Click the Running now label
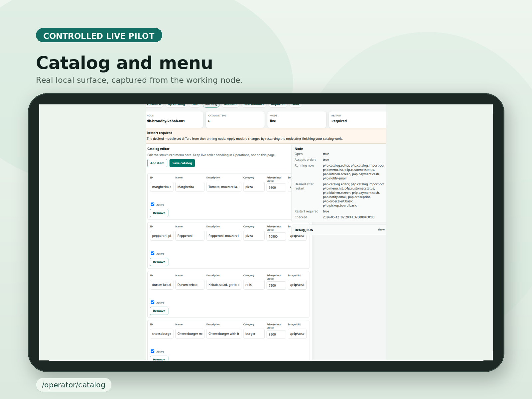Screen dimensions: 532x399 [x=304, y=165]
